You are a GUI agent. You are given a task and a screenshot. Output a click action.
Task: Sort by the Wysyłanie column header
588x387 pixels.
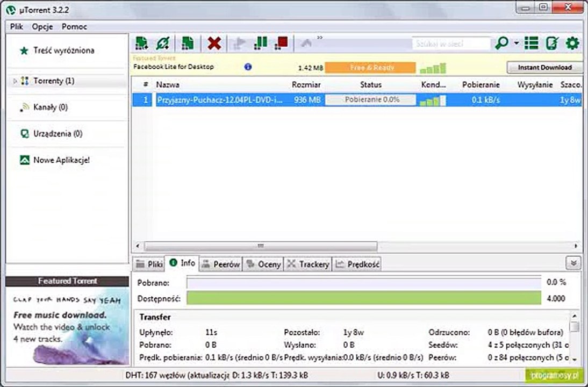tap(535, 85)
